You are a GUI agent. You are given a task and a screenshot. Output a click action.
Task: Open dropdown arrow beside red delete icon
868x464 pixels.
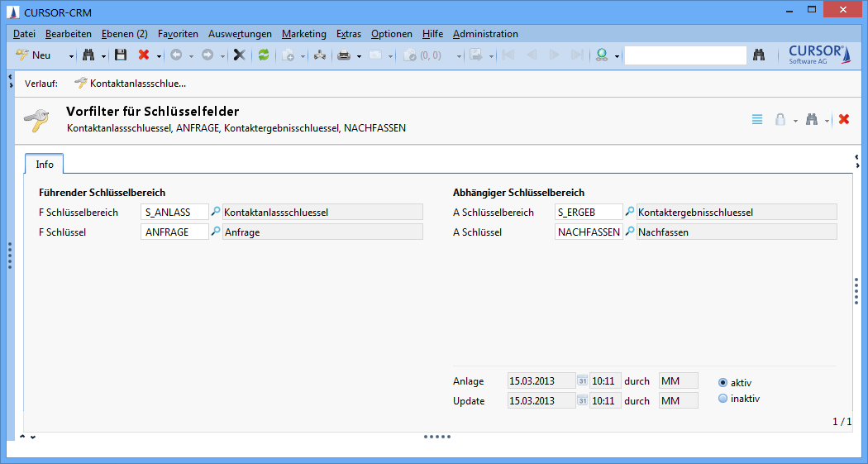(x=158, y=56)
